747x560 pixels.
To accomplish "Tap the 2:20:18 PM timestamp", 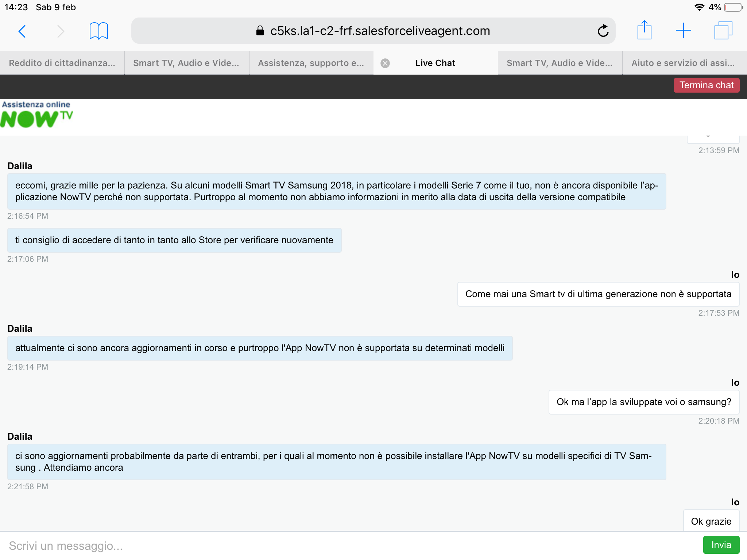I will point(719,421).
